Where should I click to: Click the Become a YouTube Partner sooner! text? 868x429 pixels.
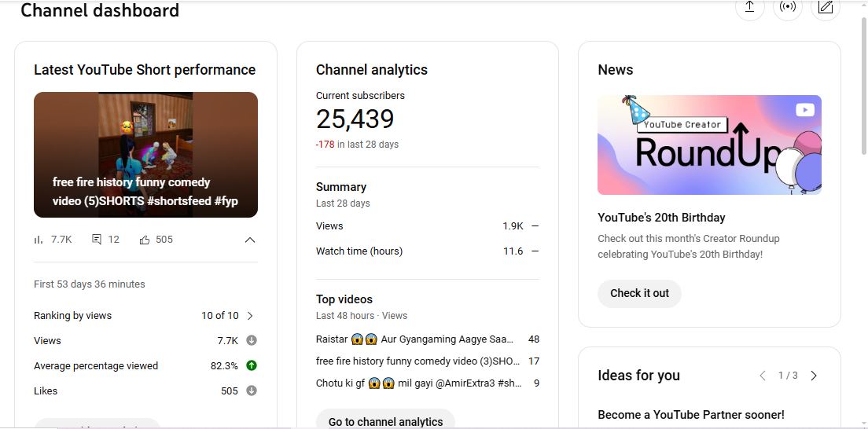tap(691, 415)
